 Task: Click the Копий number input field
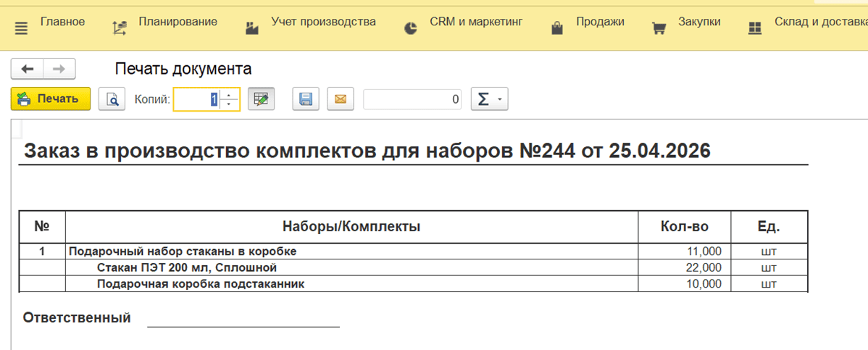[x=196, y=99]
